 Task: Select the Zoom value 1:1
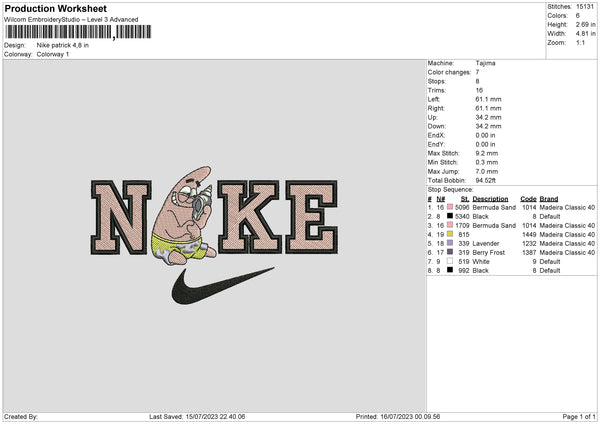click(580, 42)
